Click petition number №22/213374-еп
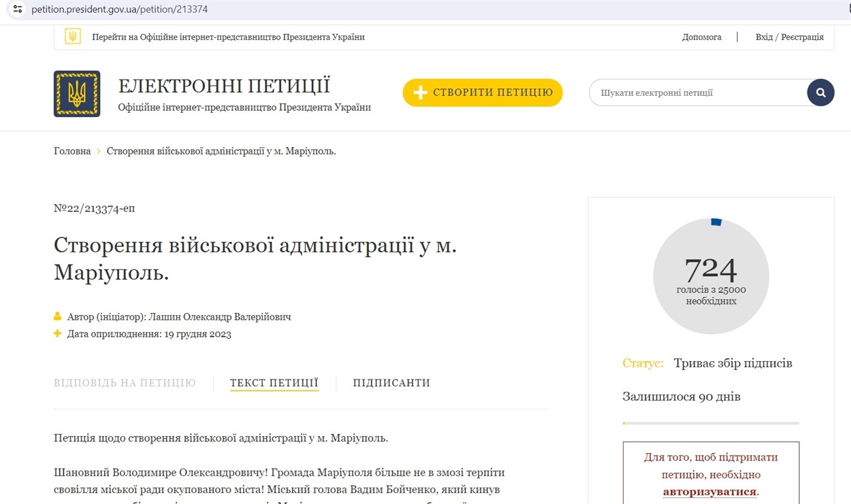The height and width of the screenshot is (504, 851). (x=94, y=208)
